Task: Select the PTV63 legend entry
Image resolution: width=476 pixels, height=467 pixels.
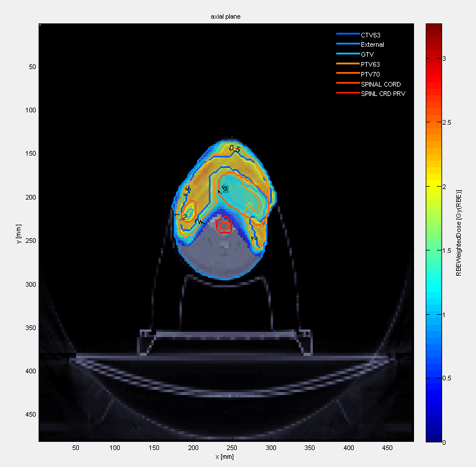Action: click(371, 64)
